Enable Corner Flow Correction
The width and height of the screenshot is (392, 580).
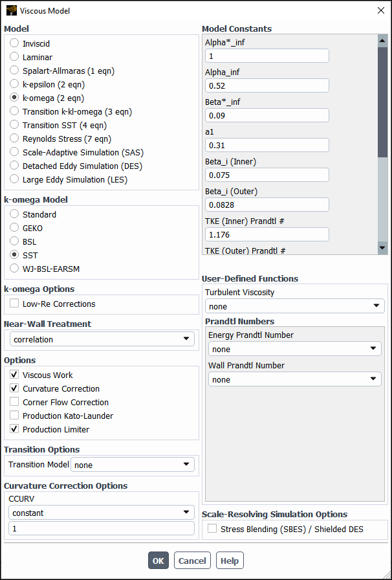click(14, 402)
